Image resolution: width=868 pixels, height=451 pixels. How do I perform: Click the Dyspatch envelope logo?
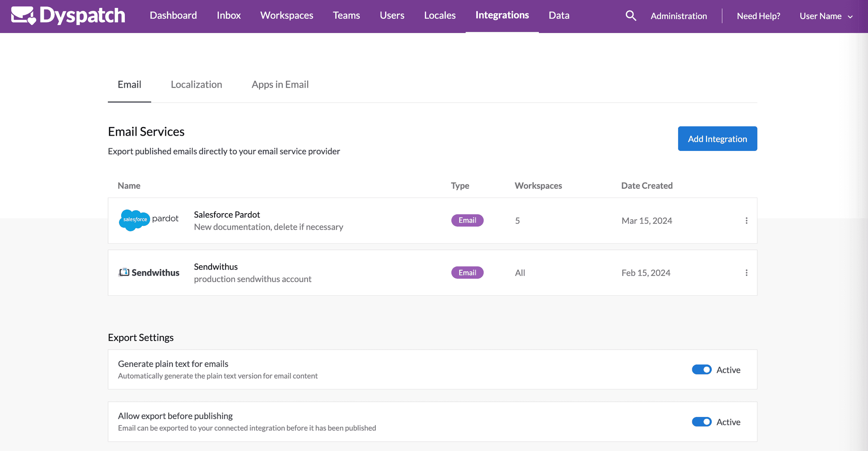click(22, 15)
